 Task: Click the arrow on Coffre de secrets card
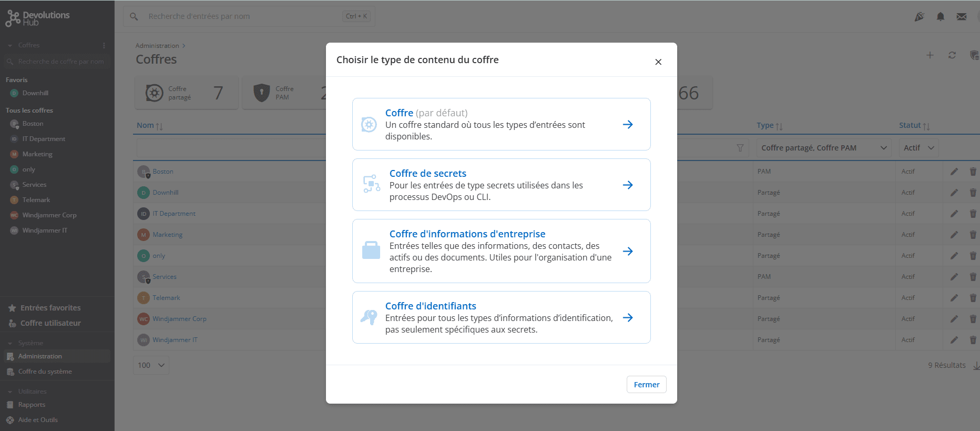pyautogui.click(x=628, y=185)
